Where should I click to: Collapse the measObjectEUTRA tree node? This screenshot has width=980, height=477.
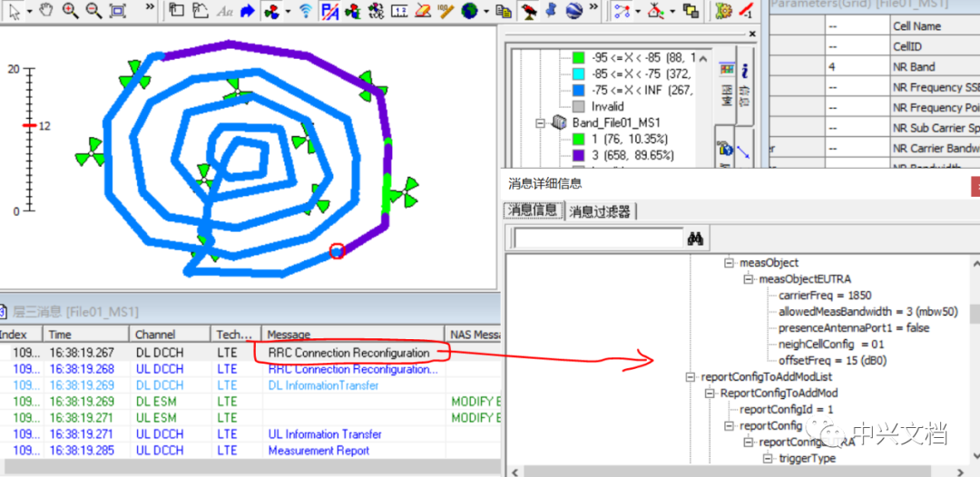[748, 279]
